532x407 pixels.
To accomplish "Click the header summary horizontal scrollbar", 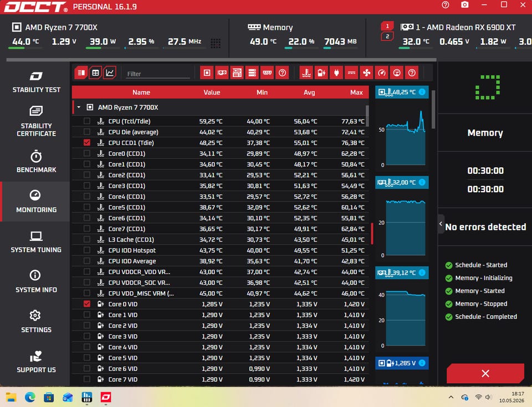I will pyautogui.click(x=221, y=60).
